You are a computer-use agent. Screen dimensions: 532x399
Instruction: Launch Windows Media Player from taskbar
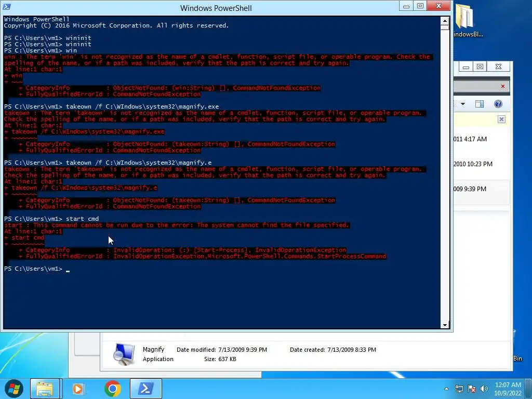(x=78, y=389)
